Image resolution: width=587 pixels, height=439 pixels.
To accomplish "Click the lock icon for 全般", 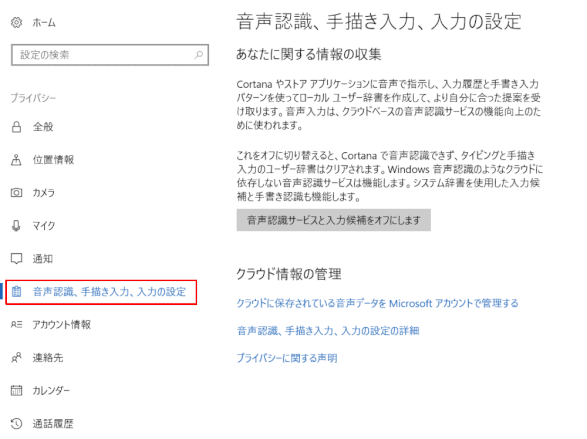I will pyautogui.click(x=16, y=127).
